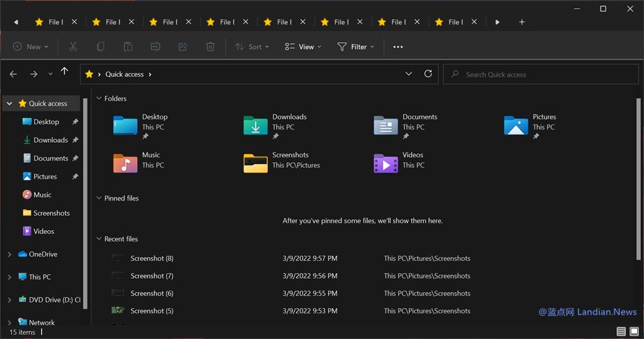This screenshot has height=339, width=644.
Task: Click the Share icon in toolbar
Action: click(x=183, y=47)
